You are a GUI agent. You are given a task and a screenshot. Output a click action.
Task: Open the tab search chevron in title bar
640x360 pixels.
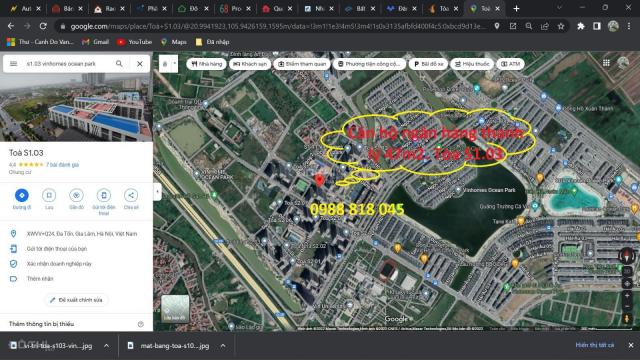click(559, 8)
